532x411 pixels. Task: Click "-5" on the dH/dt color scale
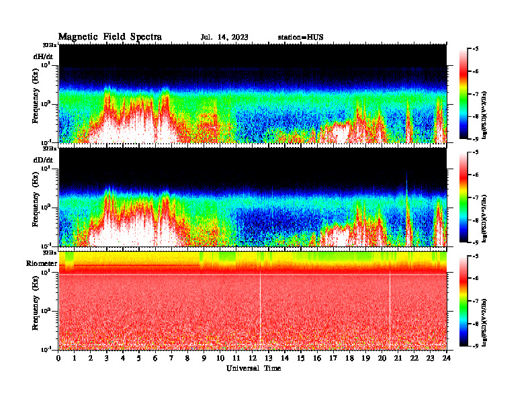tap(476, 49)
